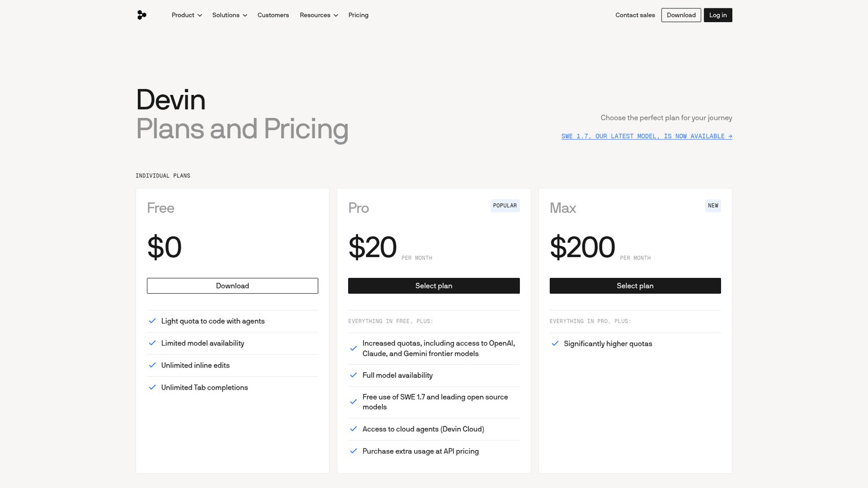Click Contact sales in the header
Image resolution: width=868 pixels, height=488 pixels.
[635, 15]
